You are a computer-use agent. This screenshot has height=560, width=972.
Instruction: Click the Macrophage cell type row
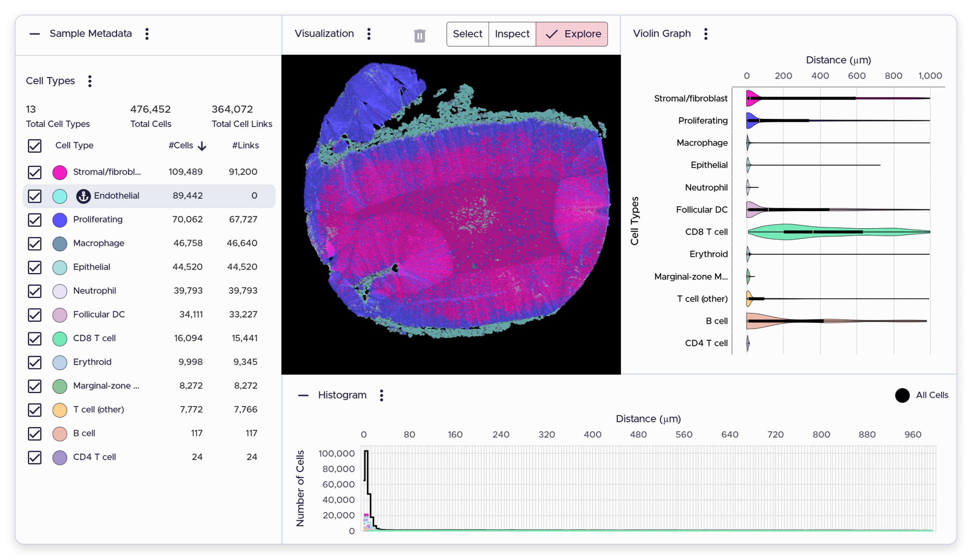149,244
